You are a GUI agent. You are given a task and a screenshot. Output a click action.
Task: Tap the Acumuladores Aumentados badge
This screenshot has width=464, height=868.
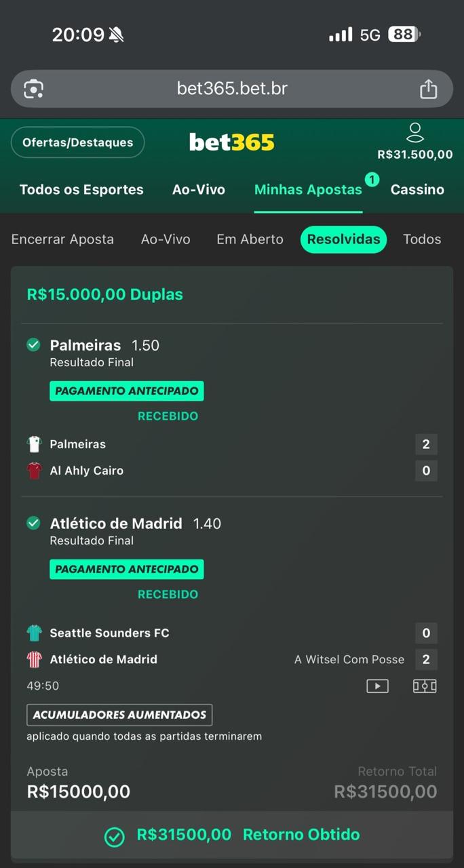[x=119, y=715]
